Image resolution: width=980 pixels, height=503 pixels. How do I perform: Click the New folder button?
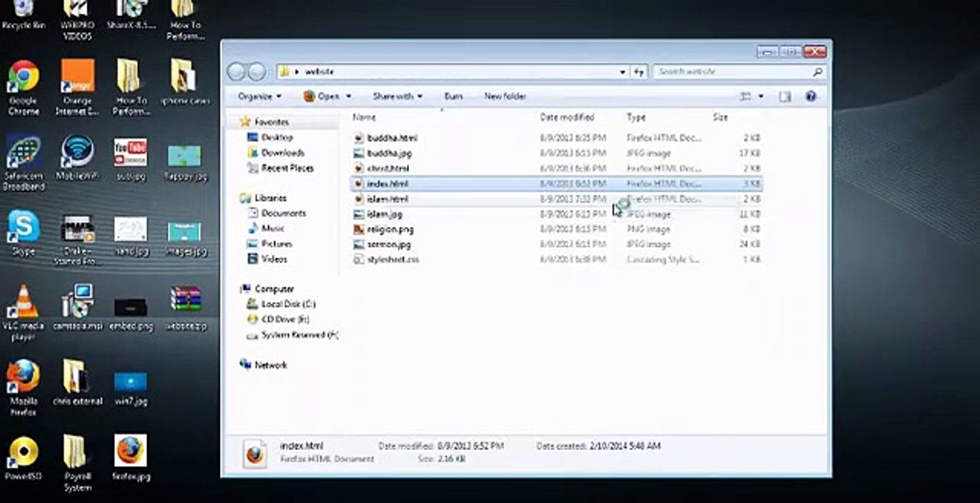click(x=505, y=96)
